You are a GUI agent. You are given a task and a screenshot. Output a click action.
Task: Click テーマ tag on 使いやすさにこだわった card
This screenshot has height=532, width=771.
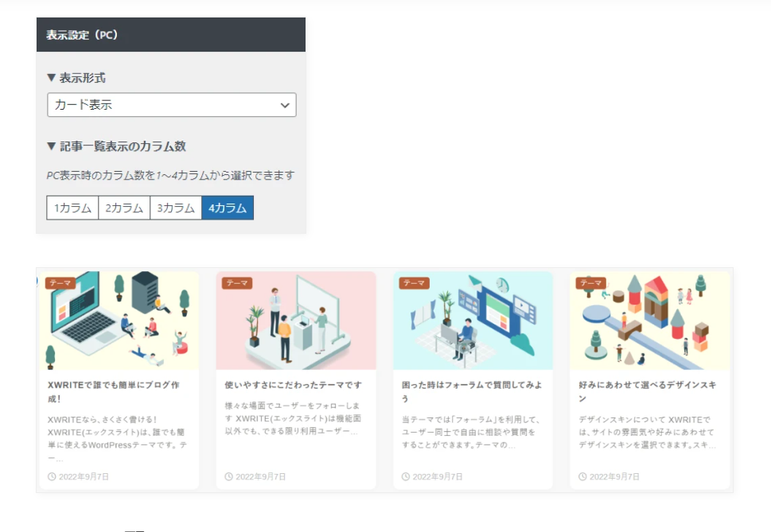point(237,283)
